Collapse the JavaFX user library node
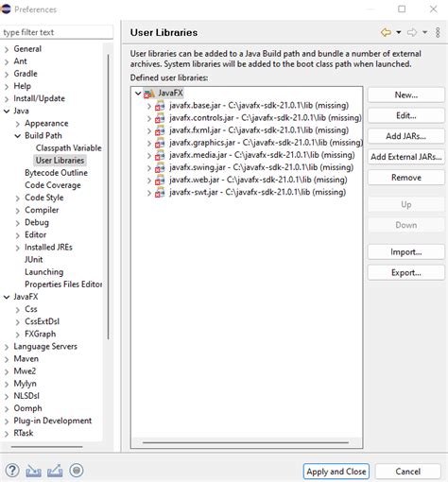The width and height of the screenshot is (448, 482). click(138, 94)
